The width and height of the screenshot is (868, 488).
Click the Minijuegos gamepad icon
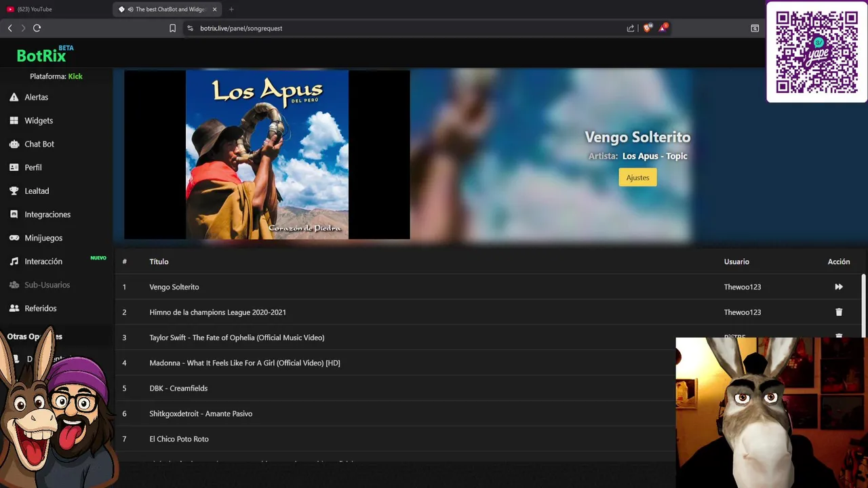[x=14, y=238]
